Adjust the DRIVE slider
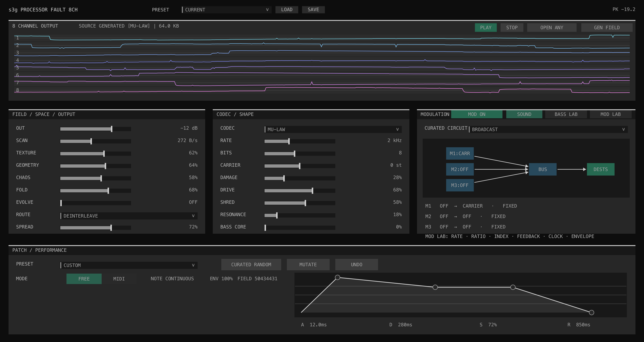Screen dimensions: 644x342 (x=300, y=190)
